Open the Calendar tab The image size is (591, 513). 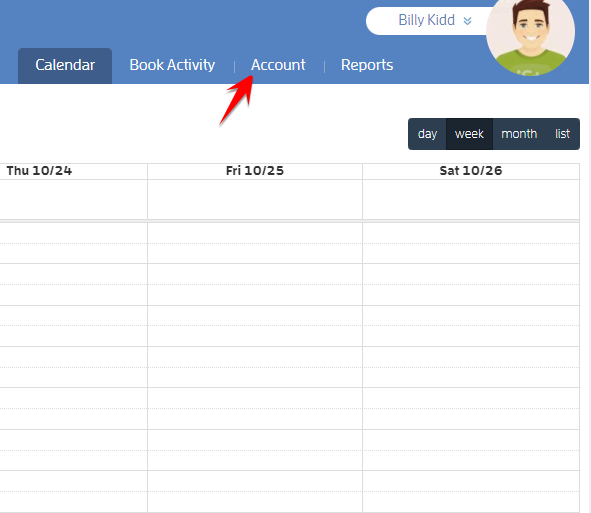point(65,66)
